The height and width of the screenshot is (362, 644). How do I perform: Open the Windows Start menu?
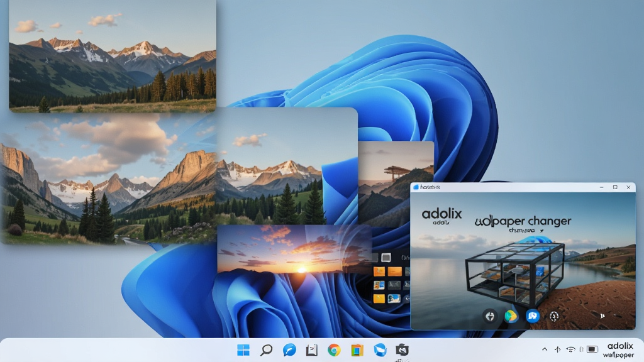click(x=243, y=350)
